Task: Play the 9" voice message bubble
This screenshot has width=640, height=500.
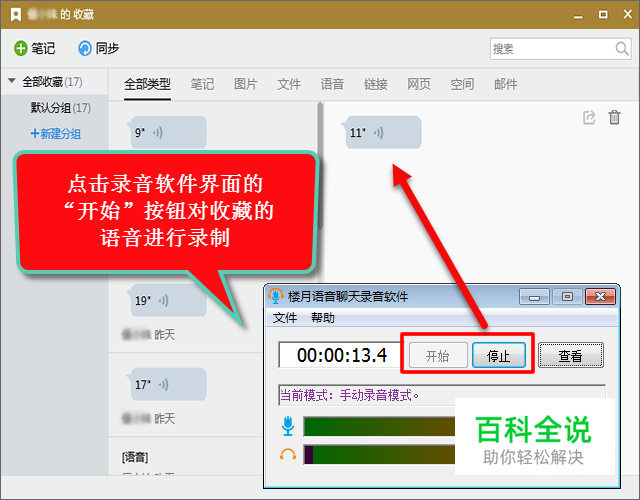Action: pos(167,132)
